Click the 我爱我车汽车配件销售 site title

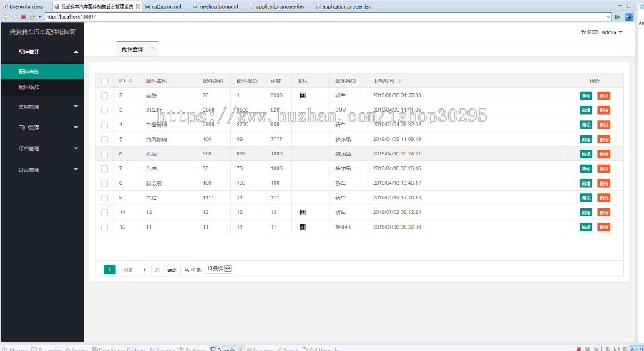coord(43,32)
